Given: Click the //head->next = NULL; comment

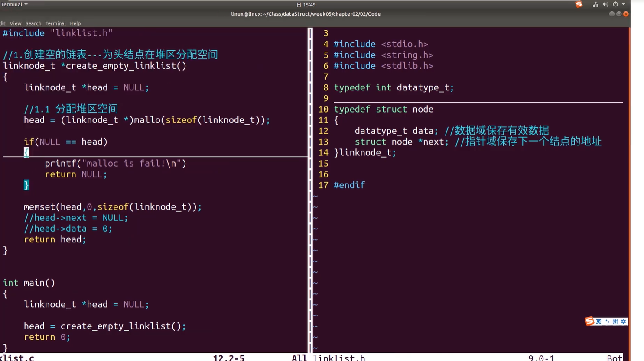Looking at the screenshot, I should pyautogui.click(x=76, y=218).
